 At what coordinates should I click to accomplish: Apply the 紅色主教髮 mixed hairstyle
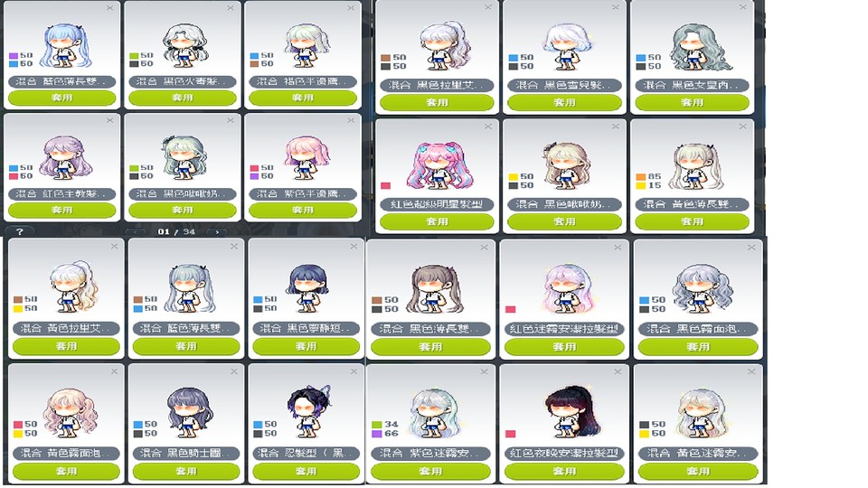[x=62, y=211]
